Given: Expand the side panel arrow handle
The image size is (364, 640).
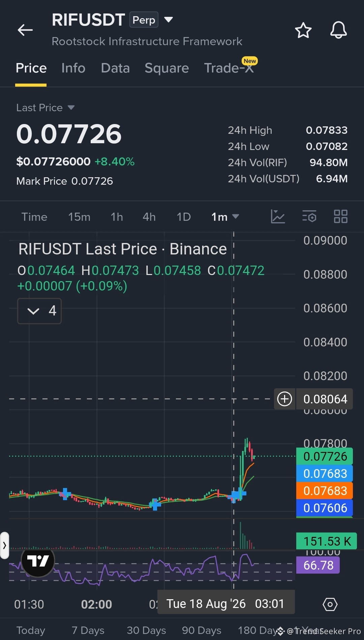Looking at the screenshot, I should click(4, 545).
